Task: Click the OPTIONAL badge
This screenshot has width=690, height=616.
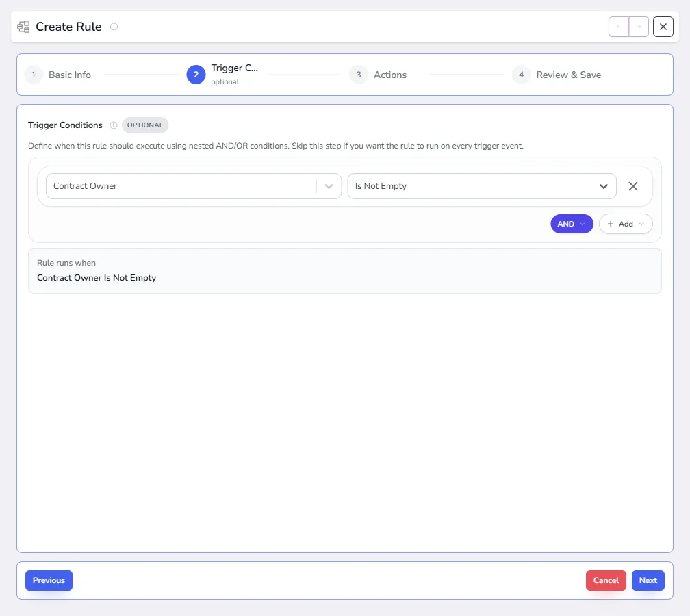Action: (x=145, y=125)
